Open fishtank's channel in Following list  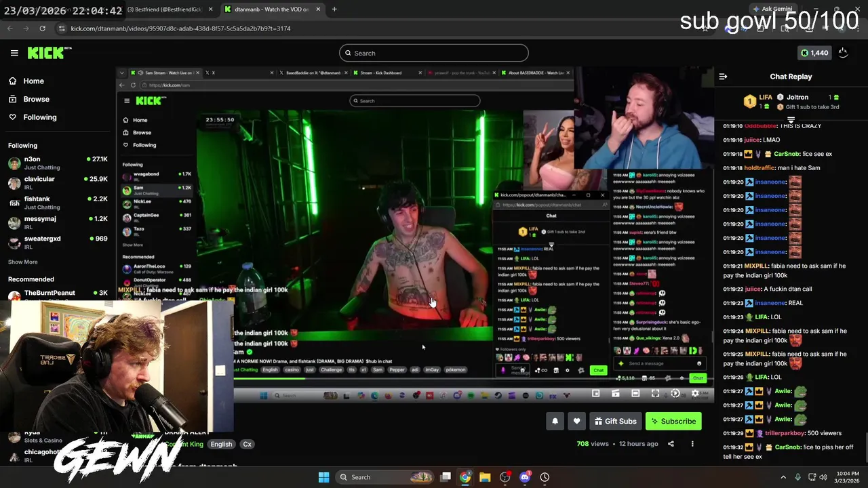click(58, 203)
